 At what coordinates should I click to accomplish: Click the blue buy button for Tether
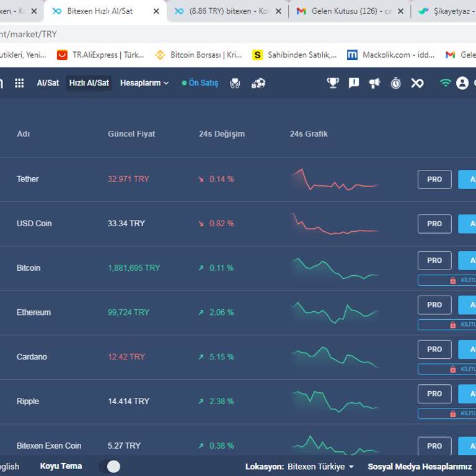click(467, 179)
